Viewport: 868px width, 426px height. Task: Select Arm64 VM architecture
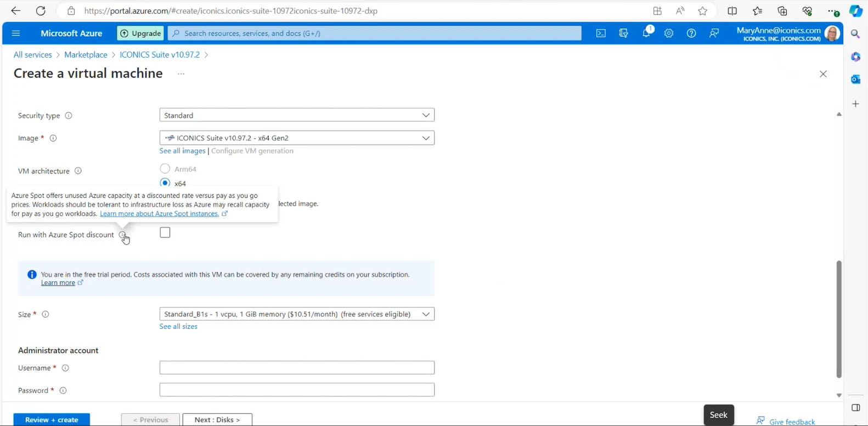coord(165,168)
